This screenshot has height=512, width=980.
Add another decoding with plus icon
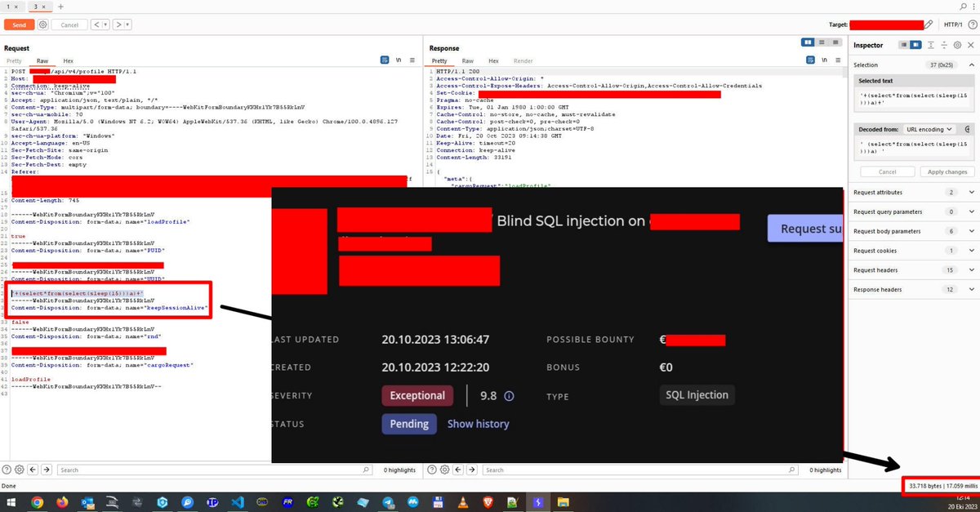tap(967, 129)
